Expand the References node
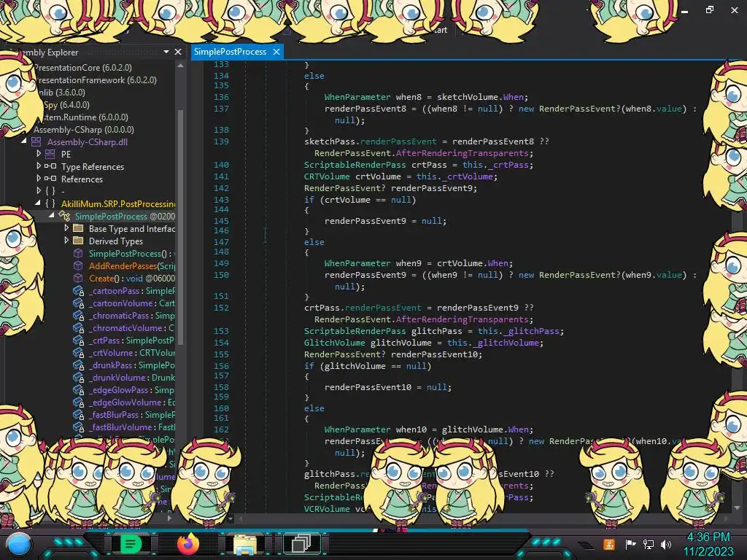The height and width of the screenshot is (560, 747). pyautogui.click(x=39, y=179)
